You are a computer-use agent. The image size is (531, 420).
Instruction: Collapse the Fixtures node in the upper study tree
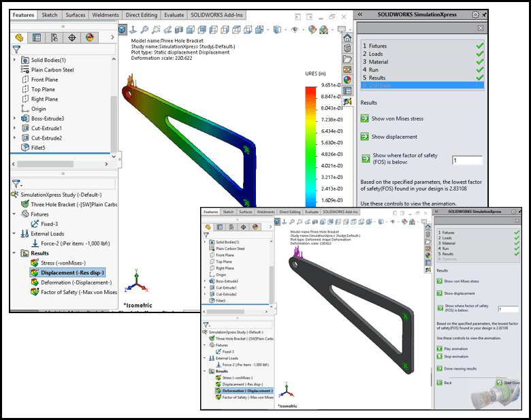click(x=14, y=214)
